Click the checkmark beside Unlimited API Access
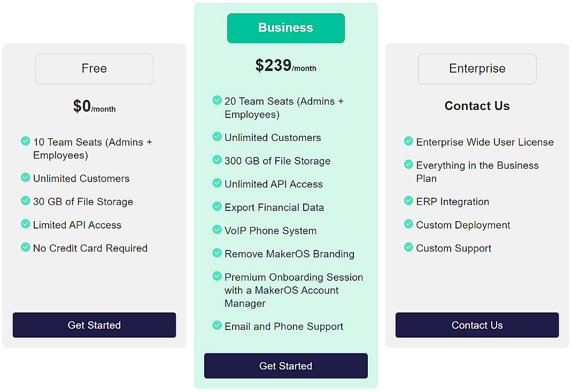572x392 pixels. [217, 184]
